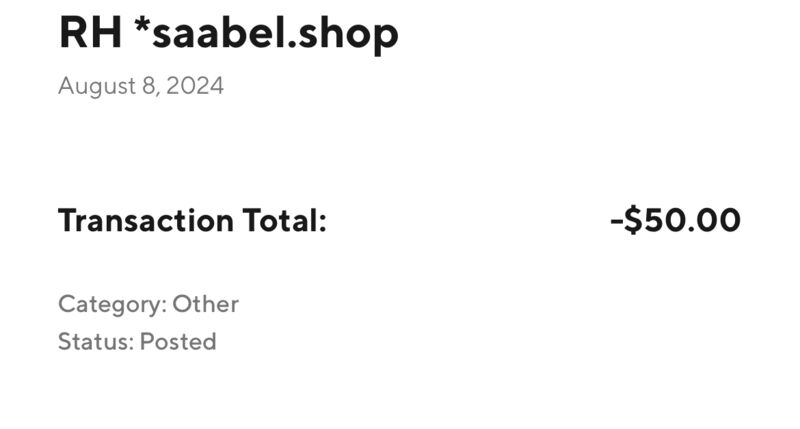Click the Status: Posted line
Screen dimensions: 800x429
pyautogui.click(x=137, y=341)
